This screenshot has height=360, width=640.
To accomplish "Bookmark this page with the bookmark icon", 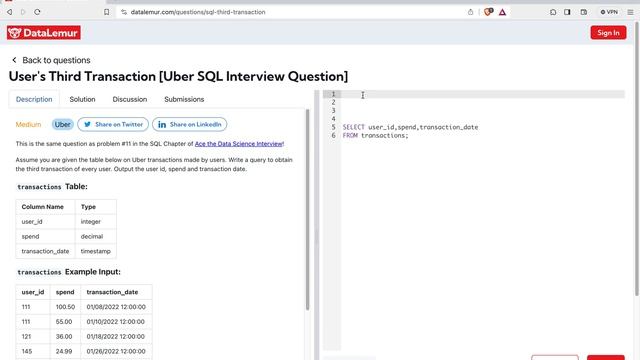I will click(107, 12).
